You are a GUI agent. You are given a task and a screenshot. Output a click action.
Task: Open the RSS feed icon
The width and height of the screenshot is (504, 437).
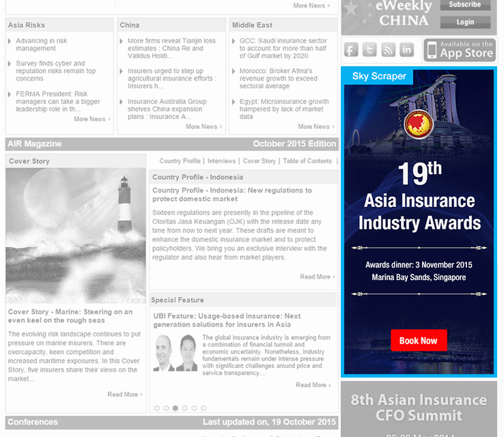pyautogui.click(x=389, y=50)
